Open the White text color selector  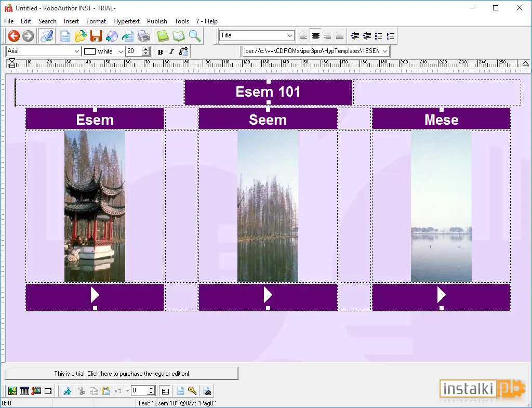[104, 51]
